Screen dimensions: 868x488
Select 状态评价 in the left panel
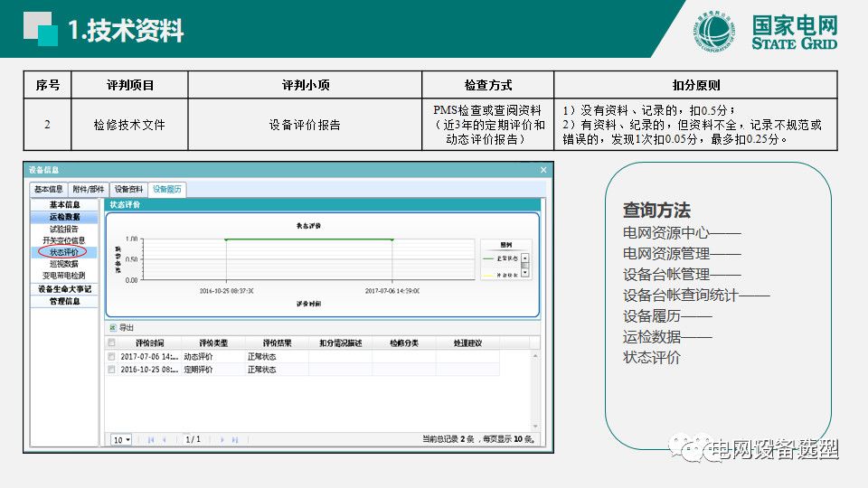click(x=64, y=252)
